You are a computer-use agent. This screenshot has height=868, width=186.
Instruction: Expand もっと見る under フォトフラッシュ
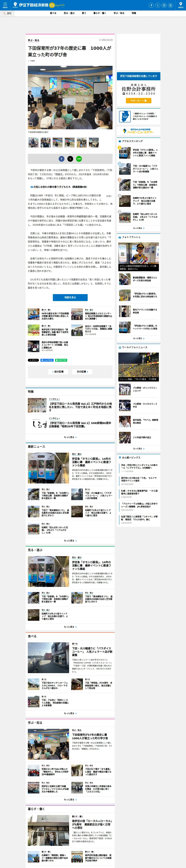point(138,338)
